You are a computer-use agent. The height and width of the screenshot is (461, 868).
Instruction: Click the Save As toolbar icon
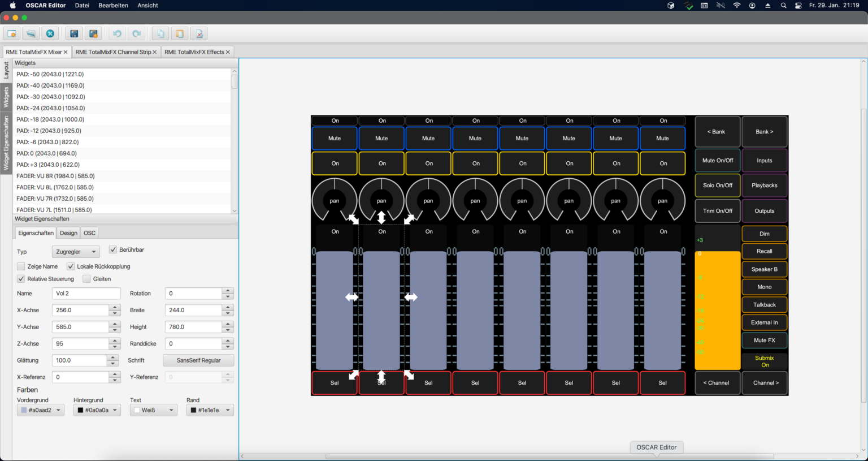click(93, 33)
